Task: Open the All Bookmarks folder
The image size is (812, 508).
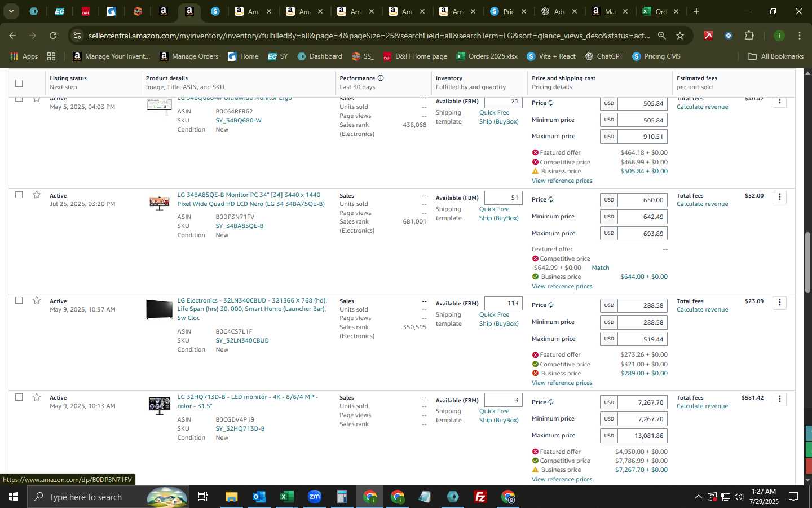Action: pos(775,56)
